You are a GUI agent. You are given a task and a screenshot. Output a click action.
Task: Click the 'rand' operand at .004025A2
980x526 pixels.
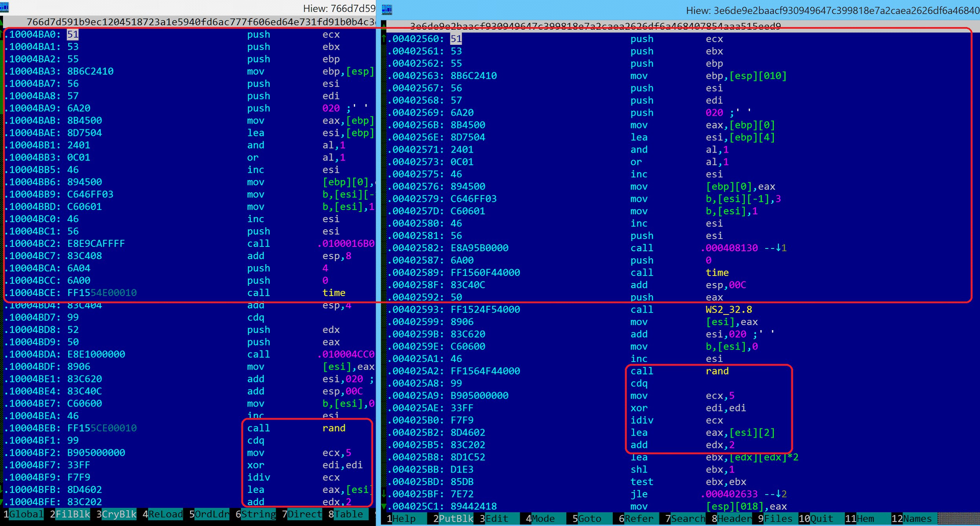pos(717,371)
